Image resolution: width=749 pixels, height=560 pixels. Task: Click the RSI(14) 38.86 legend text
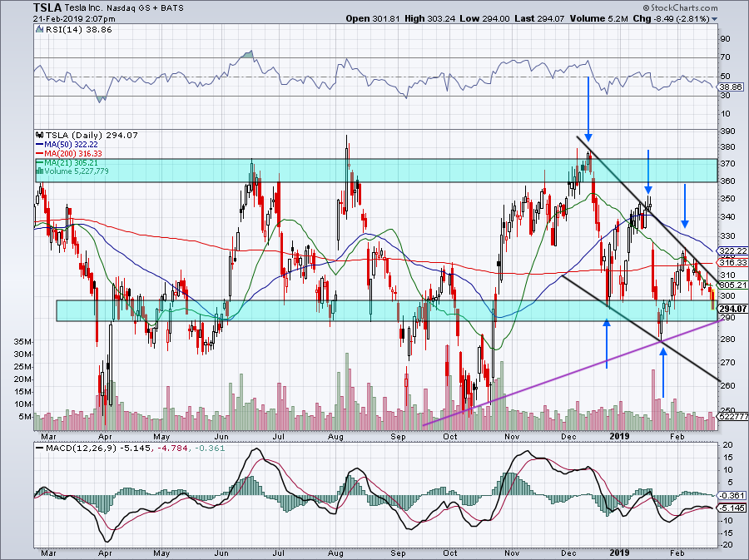[79, 30]
